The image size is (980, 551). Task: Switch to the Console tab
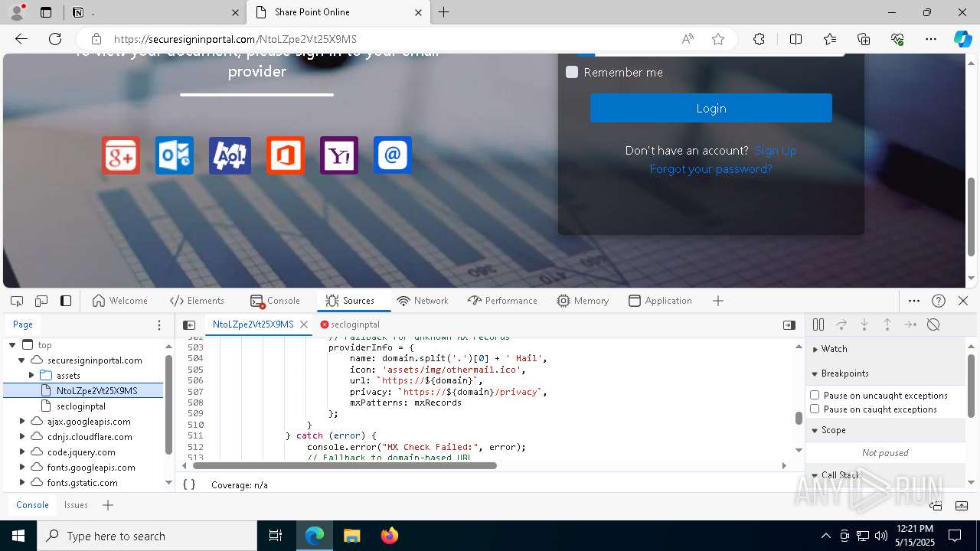(x=275, y=301)
